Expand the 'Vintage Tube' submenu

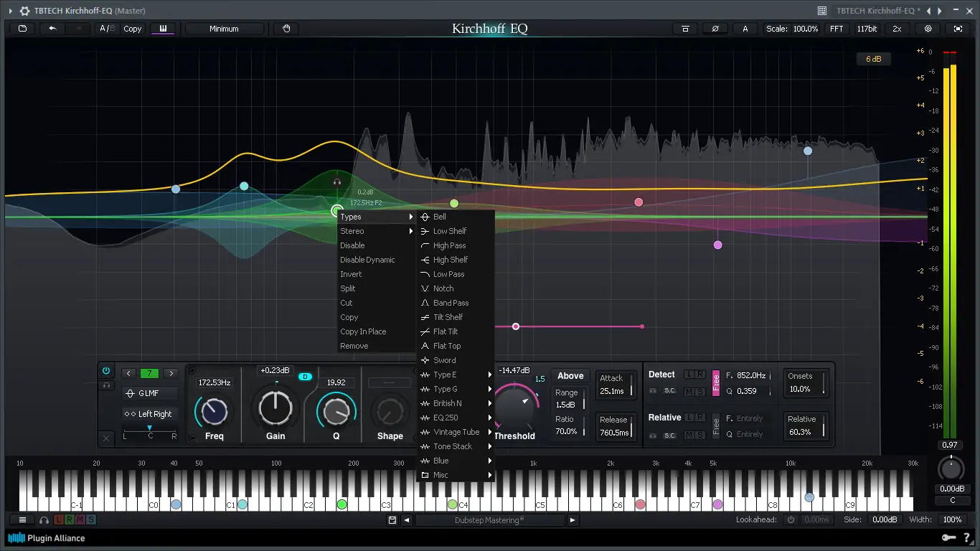point(456,432)
